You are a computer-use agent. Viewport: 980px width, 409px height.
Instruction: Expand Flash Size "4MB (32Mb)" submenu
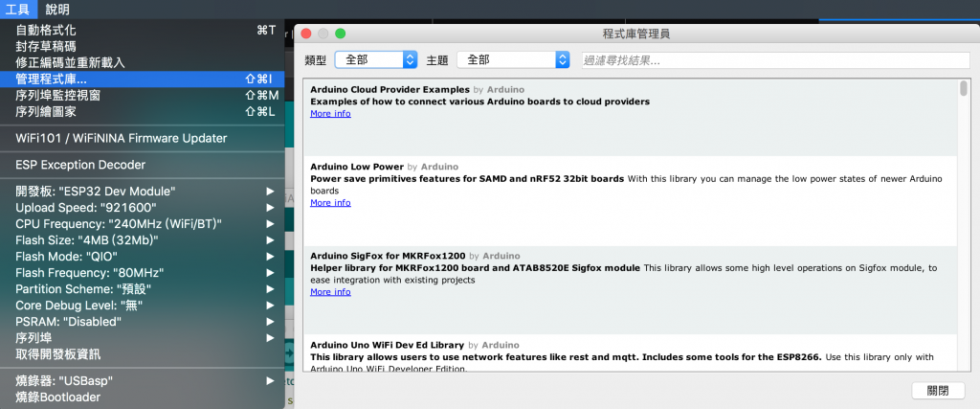143,239
